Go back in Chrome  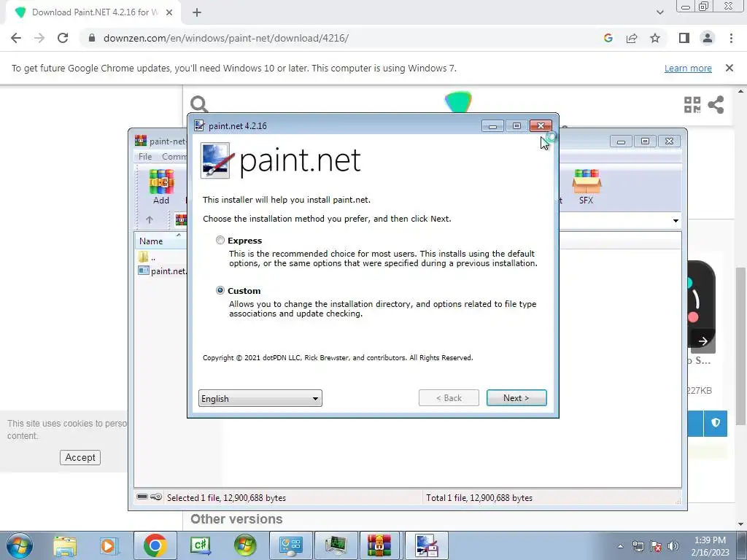click(x=16, y=38)
